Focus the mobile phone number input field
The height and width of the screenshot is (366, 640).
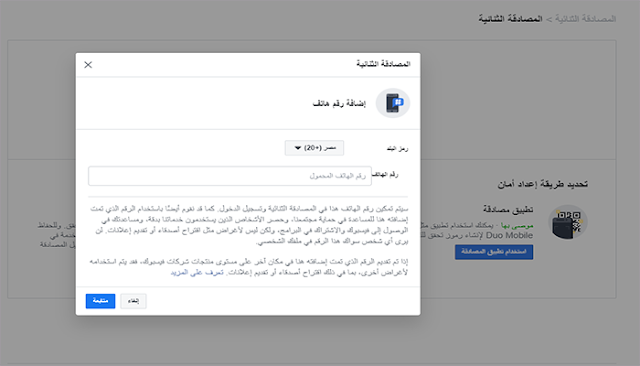point(230,176)
